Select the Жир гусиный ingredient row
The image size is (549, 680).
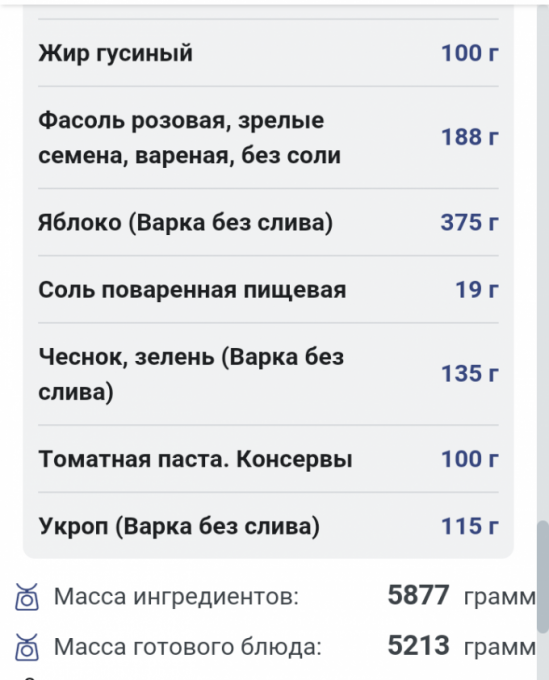click(268, 53)
